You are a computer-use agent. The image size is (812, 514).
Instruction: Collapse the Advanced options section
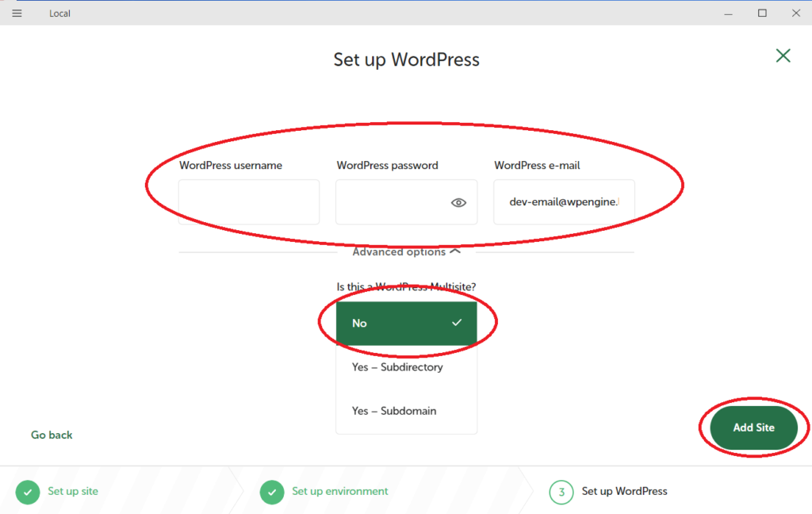[407, 251]
